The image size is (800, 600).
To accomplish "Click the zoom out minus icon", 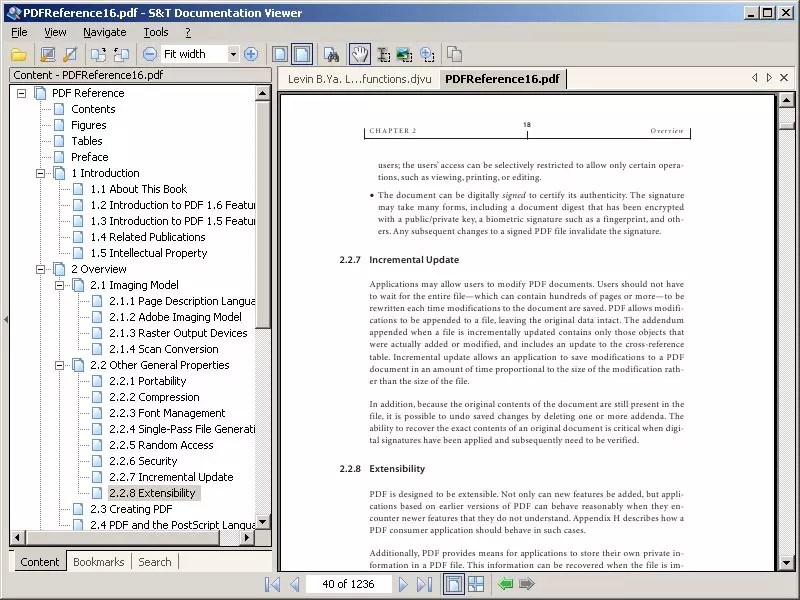I will click(149, 54).
